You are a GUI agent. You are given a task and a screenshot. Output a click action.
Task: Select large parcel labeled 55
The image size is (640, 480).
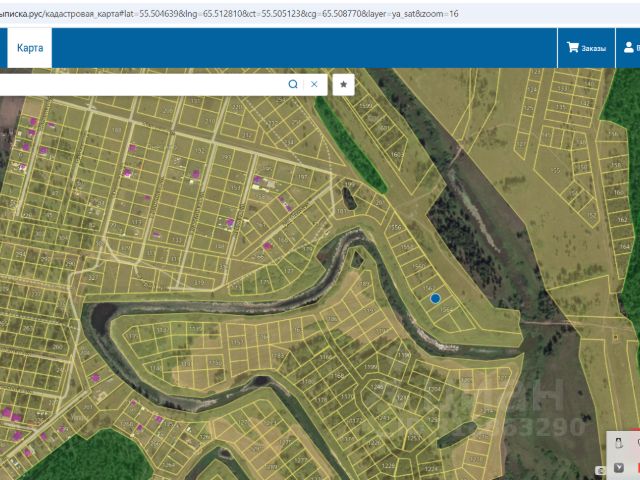[x=556, y=171]
